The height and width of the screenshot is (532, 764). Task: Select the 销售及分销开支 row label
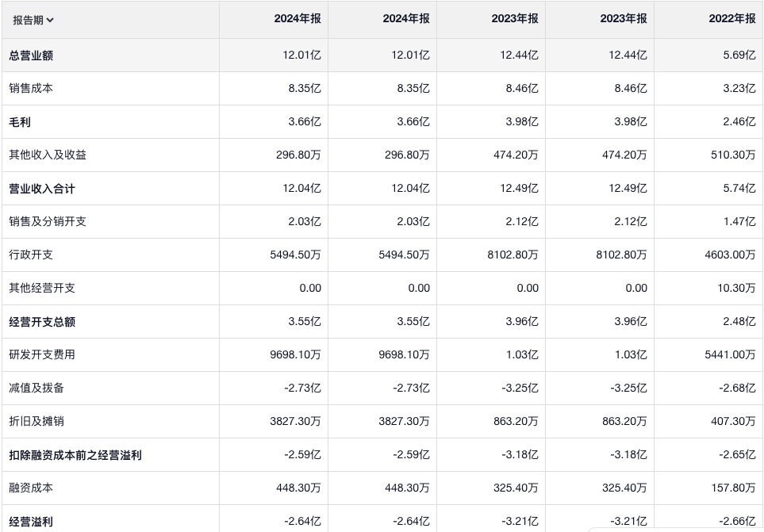[48, 222]
